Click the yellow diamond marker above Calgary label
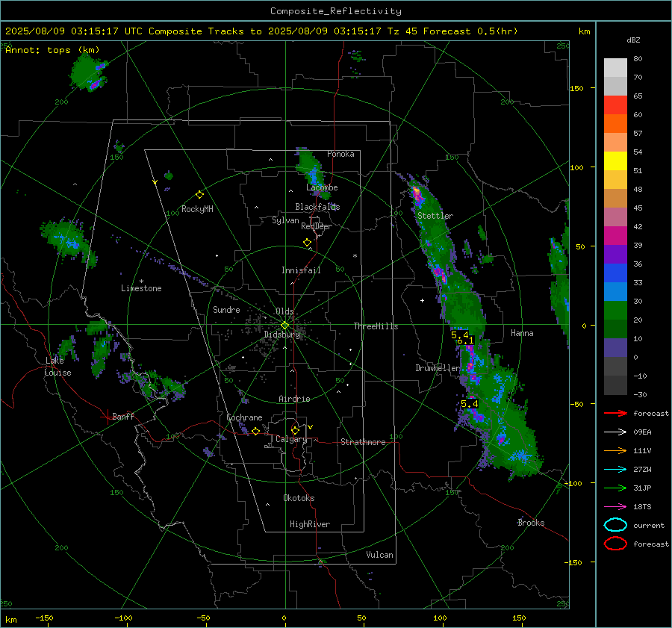This screenshot has width=672, height=628. [x=295, y=430]
